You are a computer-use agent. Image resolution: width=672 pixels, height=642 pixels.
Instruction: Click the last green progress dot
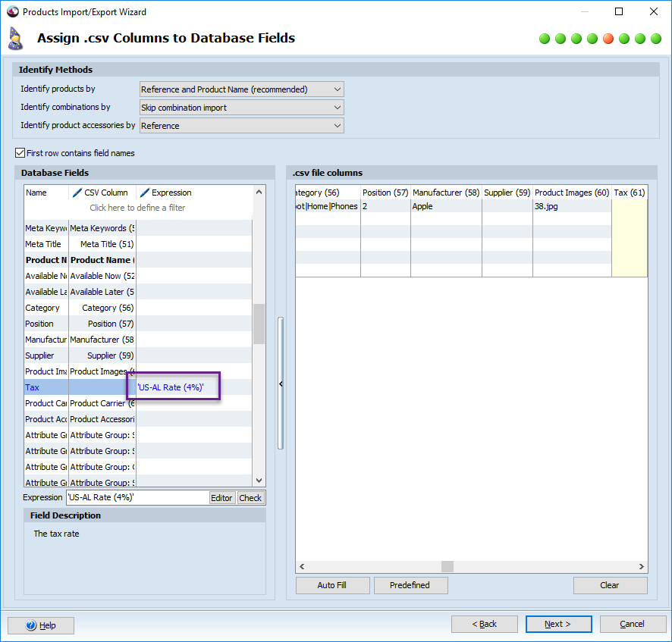[656, 39]
